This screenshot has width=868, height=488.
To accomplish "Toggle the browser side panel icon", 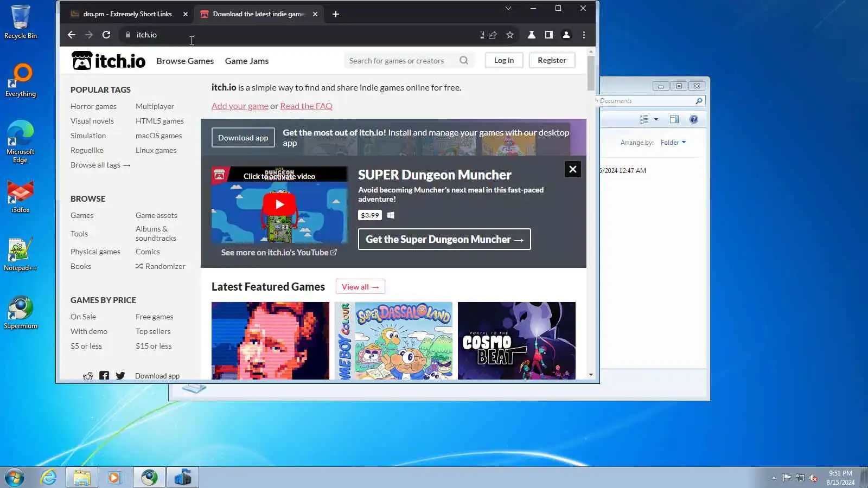I will (549, 35).
